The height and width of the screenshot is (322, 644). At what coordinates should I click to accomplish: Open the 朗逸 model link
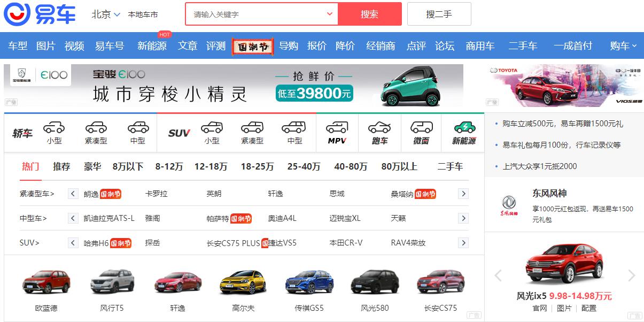point(91,194)
